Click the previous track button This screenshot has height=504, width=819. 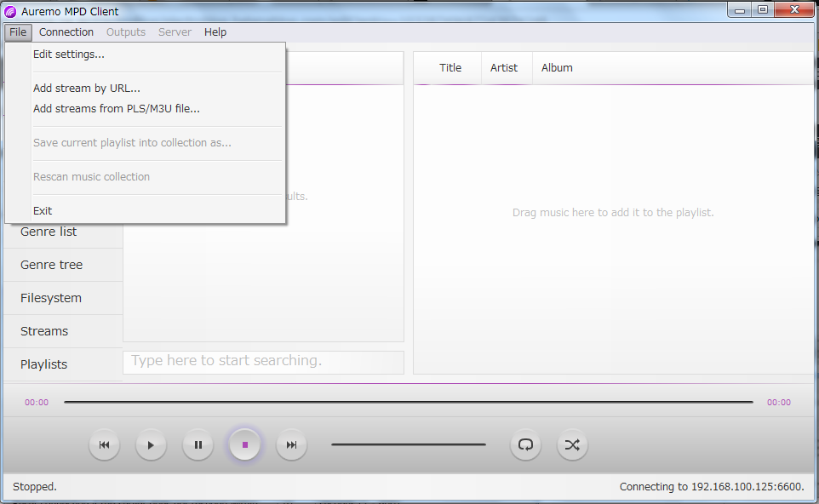pyautogui.click(x=105, y=445)
